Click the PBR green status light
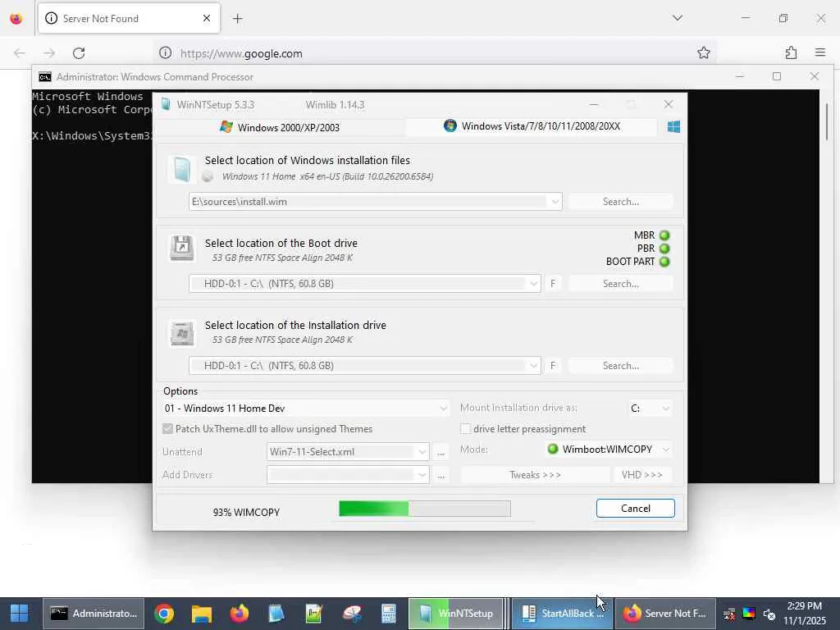 click(664, 249)
